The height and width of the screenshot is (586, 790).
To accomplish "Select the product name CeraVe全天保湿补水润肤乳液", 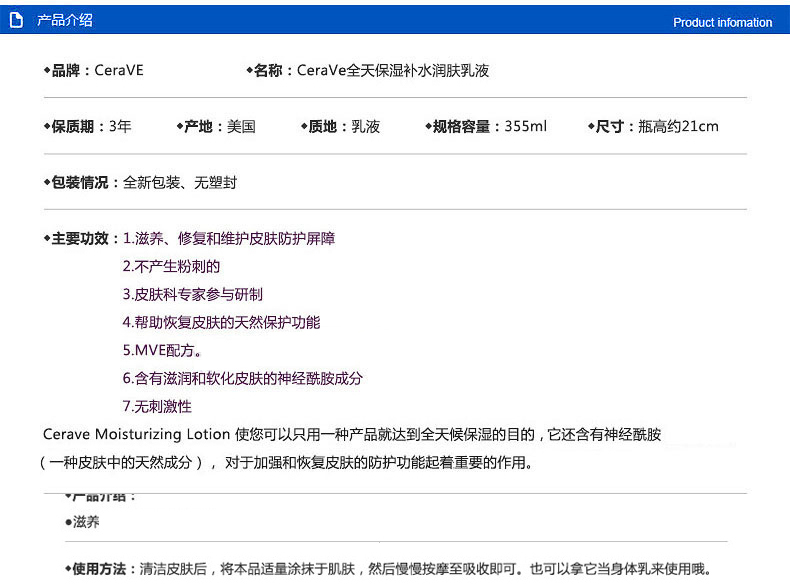I will [393, 70].
